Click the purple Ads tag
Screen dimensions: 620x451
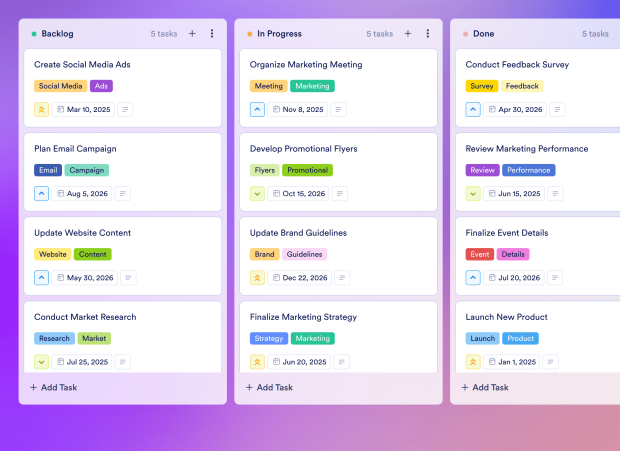[x=101, y=86]
